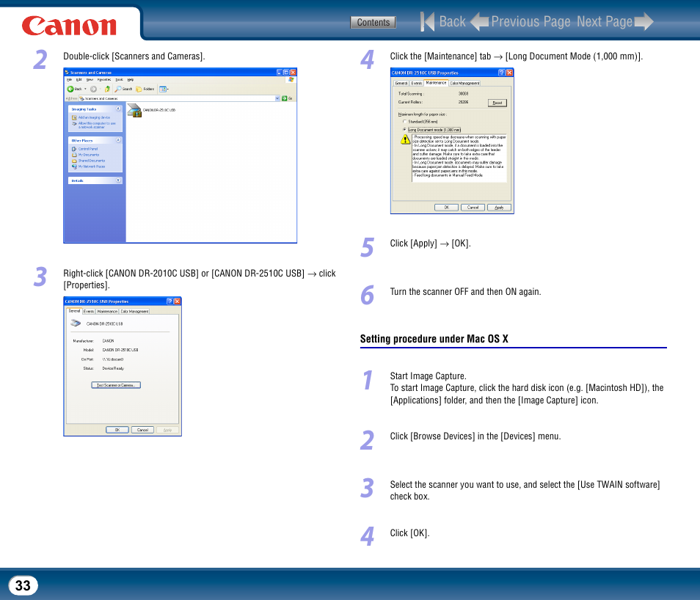The height and width of the screenshot is (600, 700).
Task: Collapse the Other Places panel
Action: click(x=118, y=140)
